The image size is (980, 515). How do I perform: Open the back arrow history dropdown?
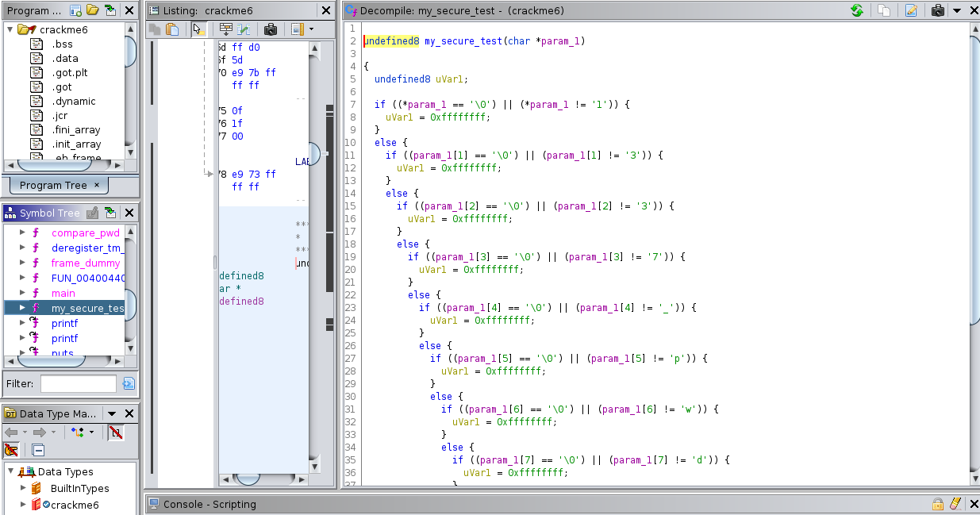click(25, 432)
